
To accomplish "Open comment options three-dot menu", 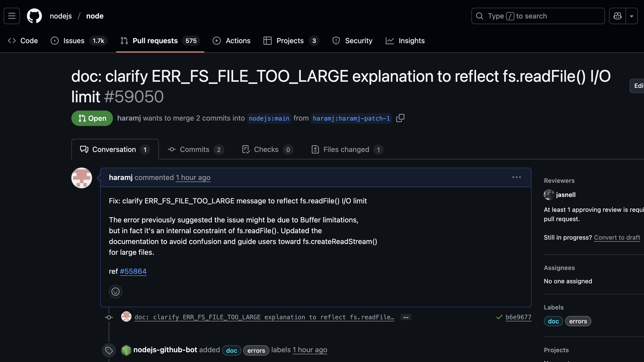I will pyautogui.click(x=516, y=177).
